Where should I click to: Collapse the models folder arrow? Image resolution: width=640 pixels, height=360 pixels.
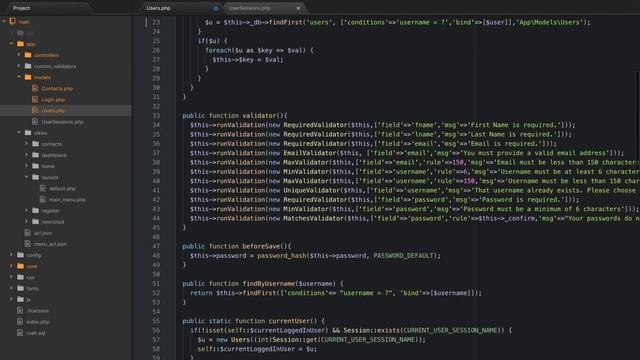point(19,77)
